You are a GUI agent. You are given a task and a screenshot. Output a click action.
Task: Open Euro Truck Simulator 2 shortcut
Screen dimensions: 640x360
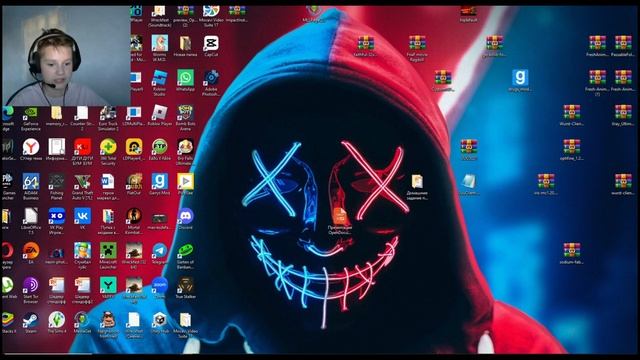(x=108, y=113)
